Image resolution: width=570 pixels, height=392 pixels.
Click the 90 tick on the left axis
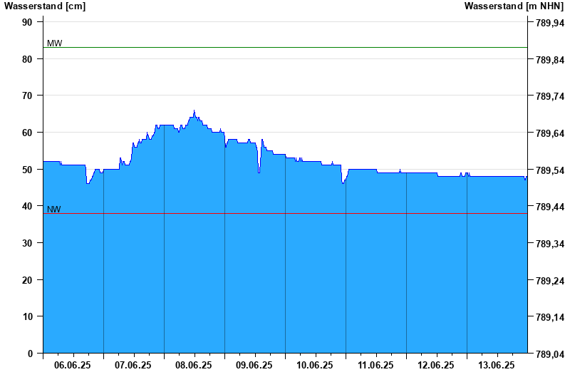(27, 22)
